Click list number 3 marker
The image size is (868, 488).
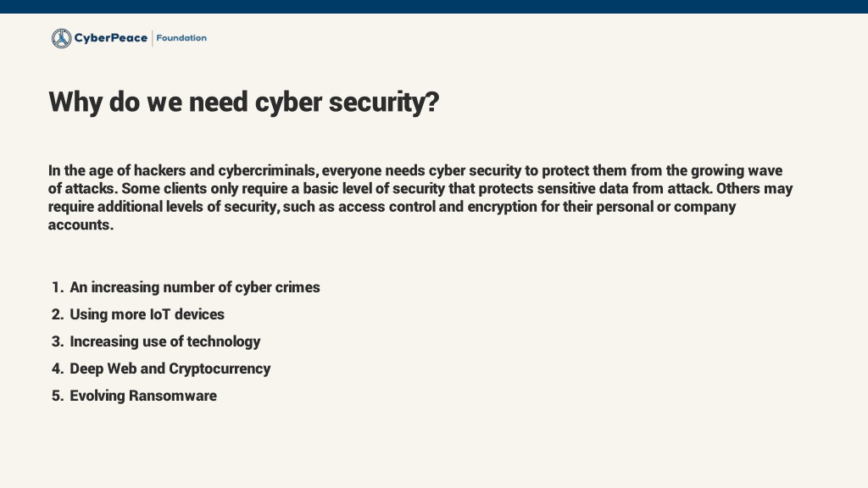coord(58,342)
